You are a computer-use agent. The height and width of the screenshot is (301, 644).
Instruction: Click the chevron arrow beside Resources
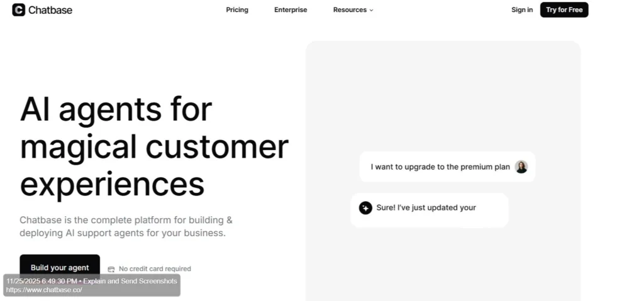[x=371, y=11]
